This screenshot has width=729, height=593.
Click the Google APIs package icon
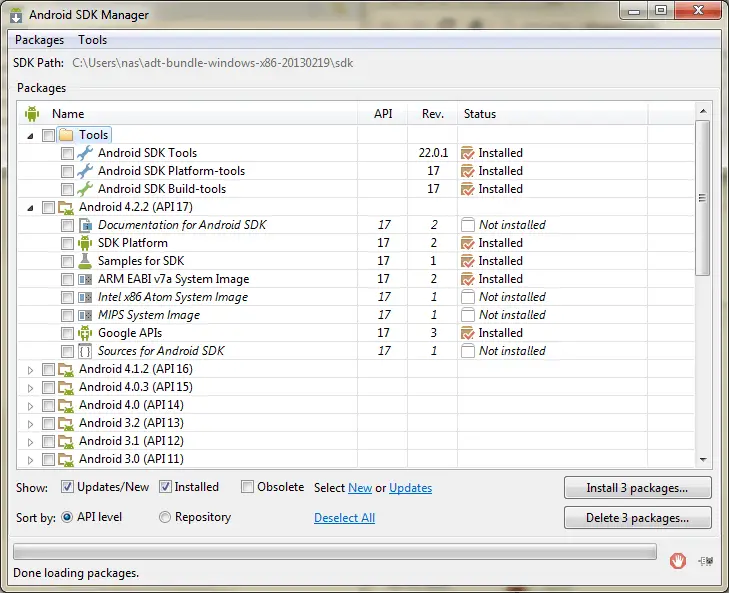pyautogui.click(x=85, y=333)
